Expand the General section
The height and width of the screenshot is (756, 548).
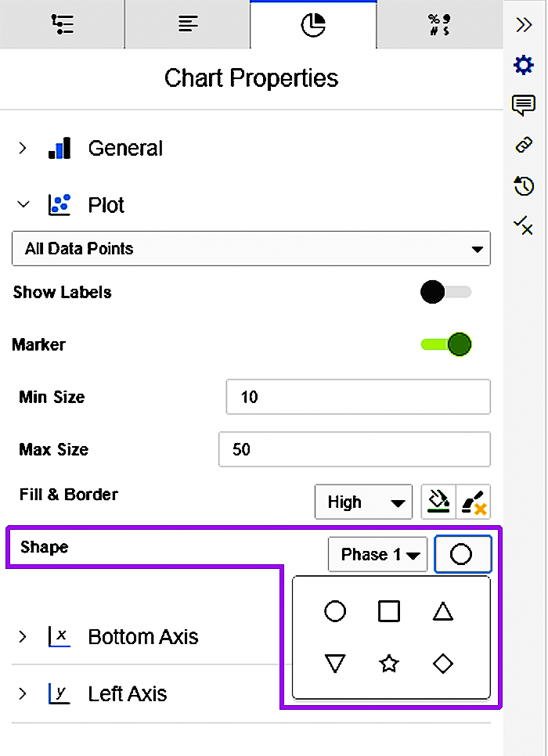[22, 148]
